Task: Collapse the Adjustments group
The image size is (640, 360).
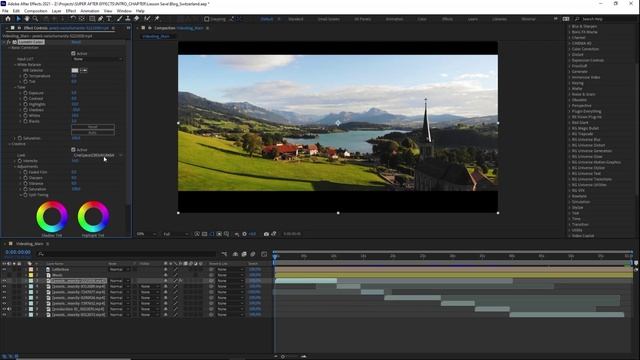Action: pyautogui.click(x=15, y=167)
